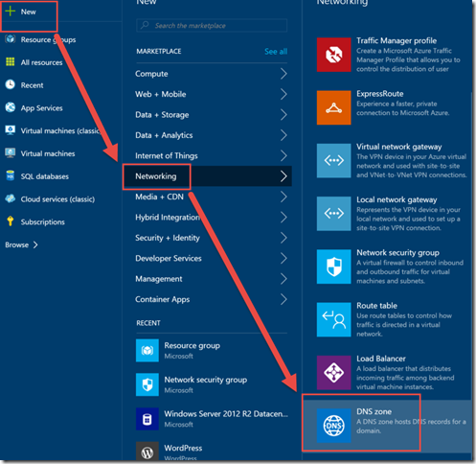Click Subscriptions label in sidebar

(x=43, y=222)
